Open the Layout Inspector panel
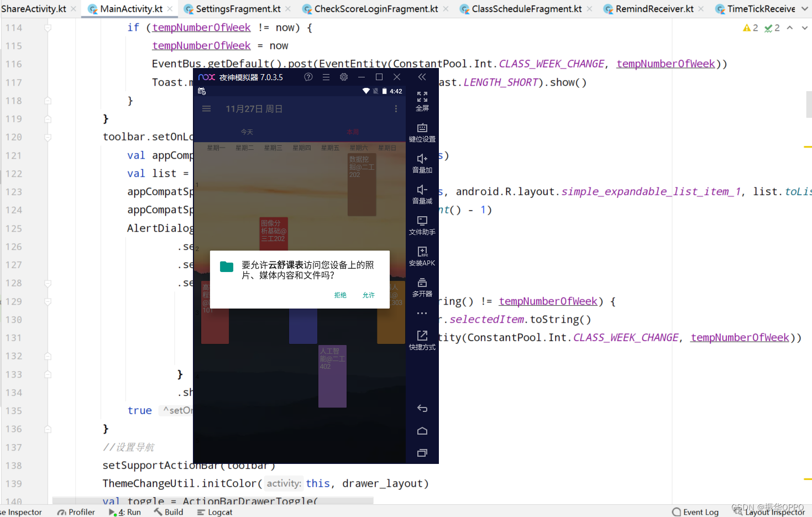This screenshot has height=517, width=812. [769, 512]
